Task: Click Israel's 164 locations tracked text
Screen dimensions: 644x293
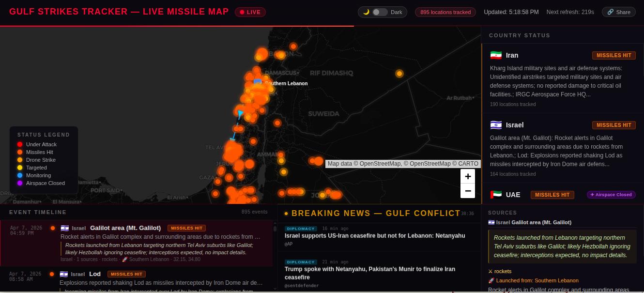Action: coord(513,174)
